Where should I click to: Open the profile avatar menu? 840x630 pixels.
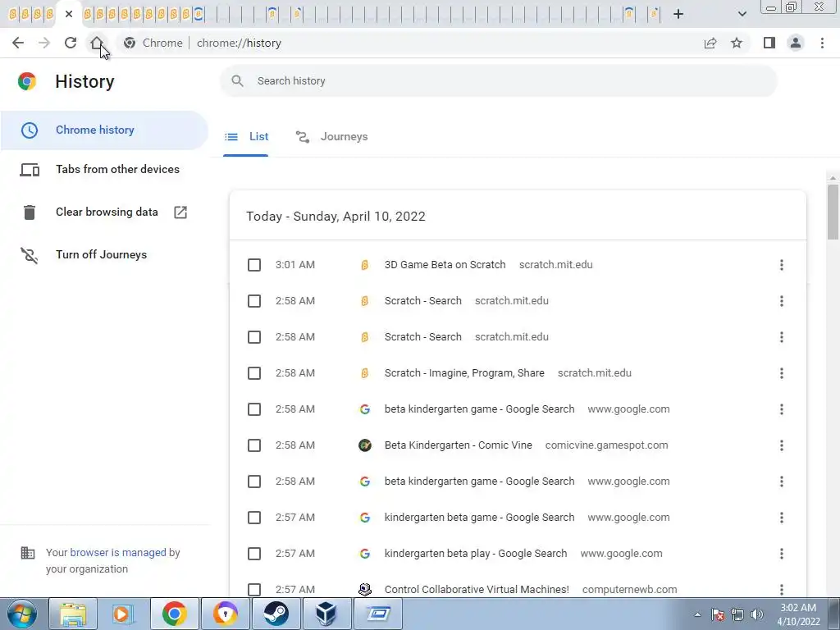coord(796,43)
